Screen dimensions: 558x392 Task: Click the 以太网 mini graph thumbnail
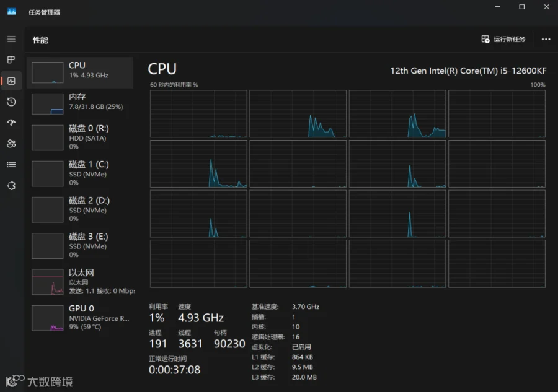point(48,282)
